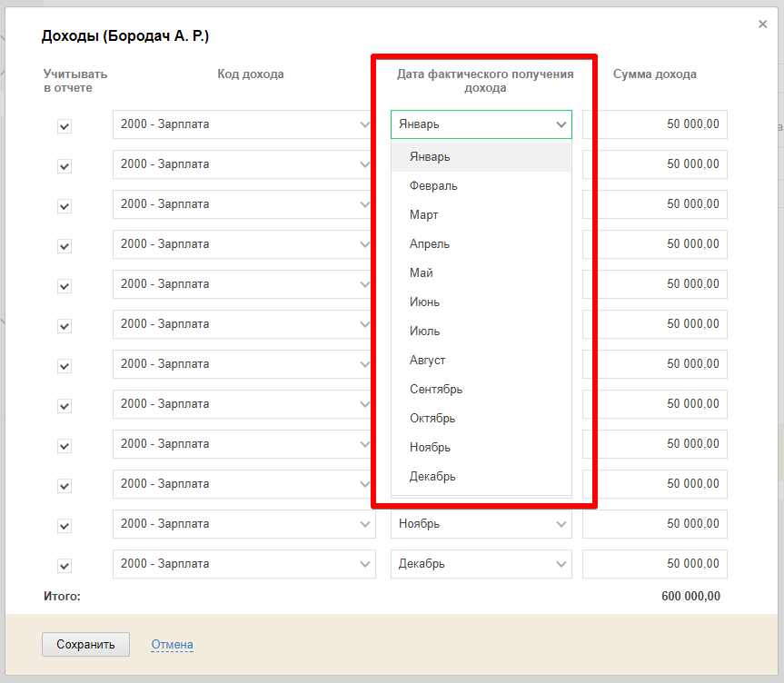Viewport: 784px width, 683px height.
Task: Pick Октябрь in the month list
Action: tap(481, 418)
